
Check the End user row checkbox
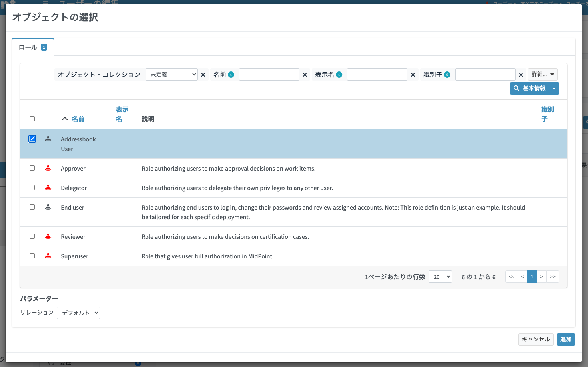click(32, 207)
